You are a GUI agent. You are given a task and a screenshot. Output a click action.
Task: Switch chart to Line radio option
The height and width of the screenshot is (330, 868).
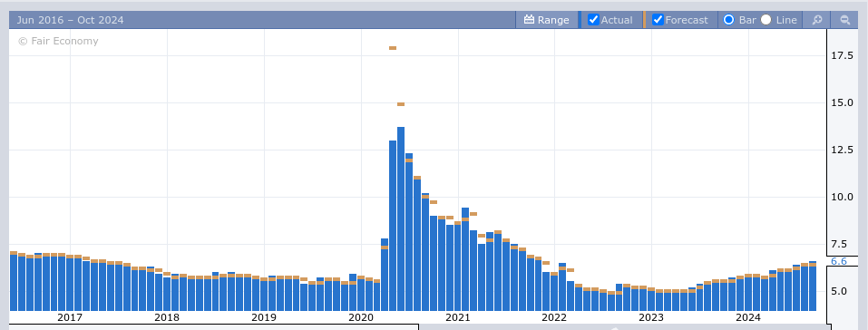(x=766, y=20)
